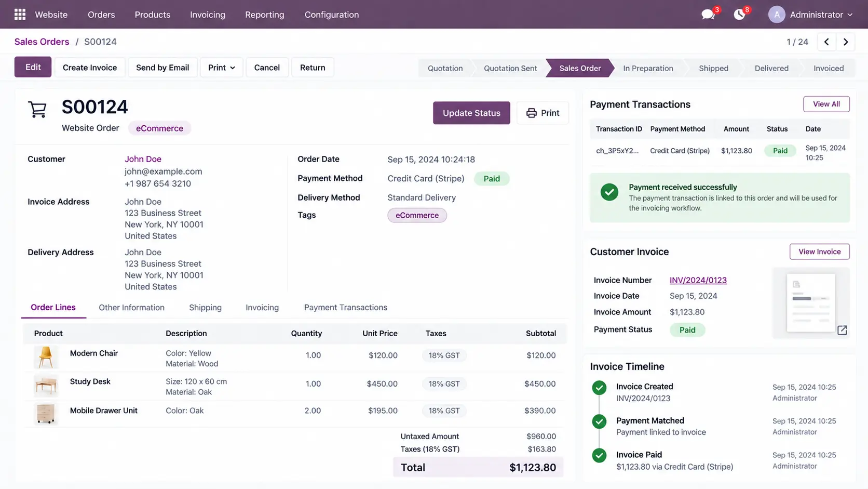
Task: Click the shopping cart icon beside S00124
Action: point(37,109)
